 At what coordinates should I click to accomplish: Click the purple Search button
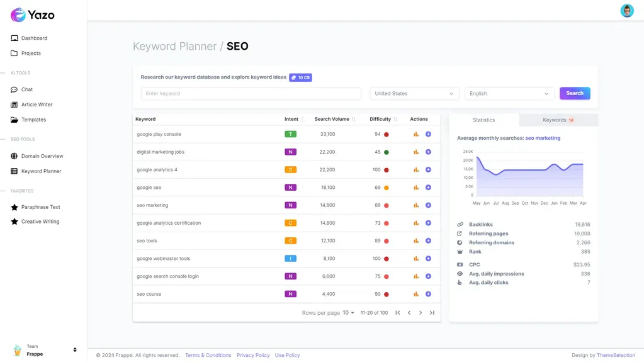coord(575,93)
